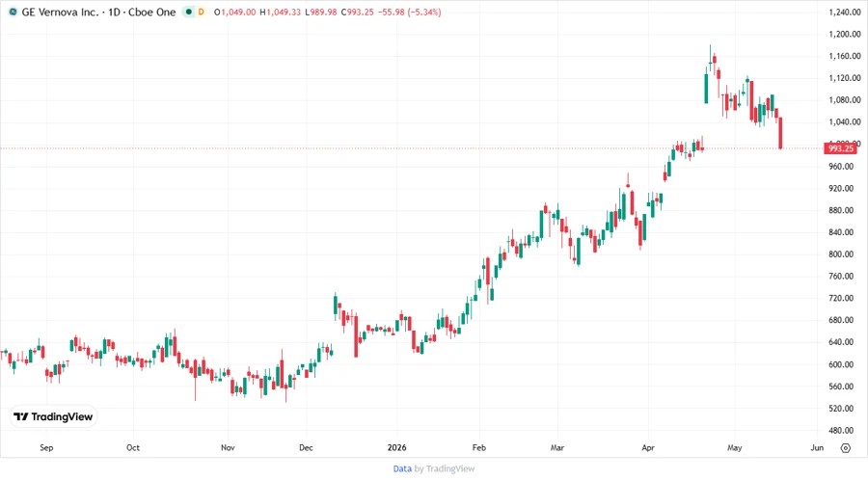This screenshot has height=480, width=868.
Task: Click the by TradingView footer link
Action: point(445,468)
